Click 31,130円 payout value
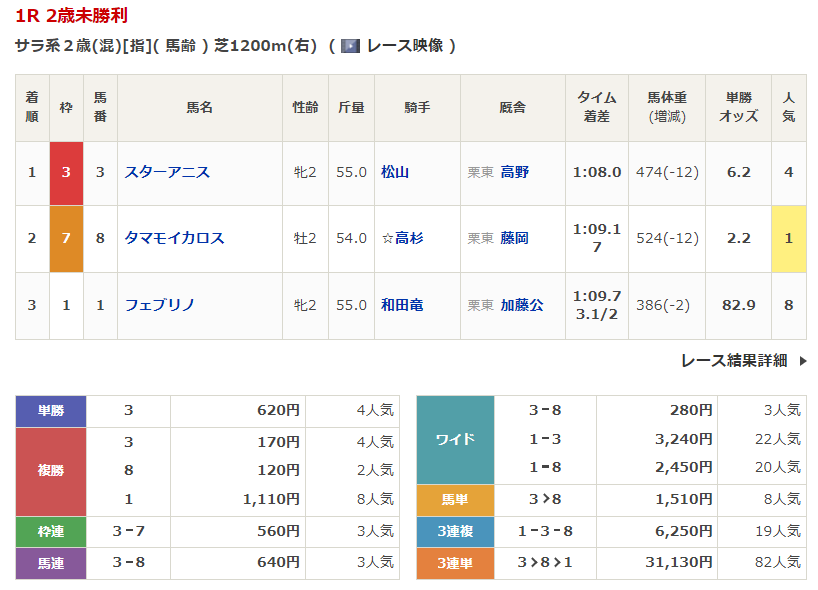The width and height of the screenshot is (818, 590). (679, 562)
